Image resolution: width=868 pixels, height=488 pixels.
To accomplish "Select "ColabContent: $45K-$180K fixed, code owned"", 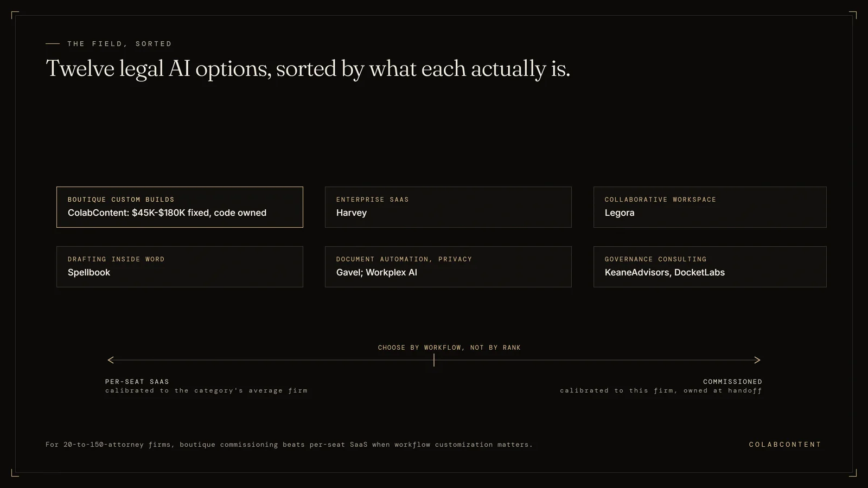I will coord(167,213).
